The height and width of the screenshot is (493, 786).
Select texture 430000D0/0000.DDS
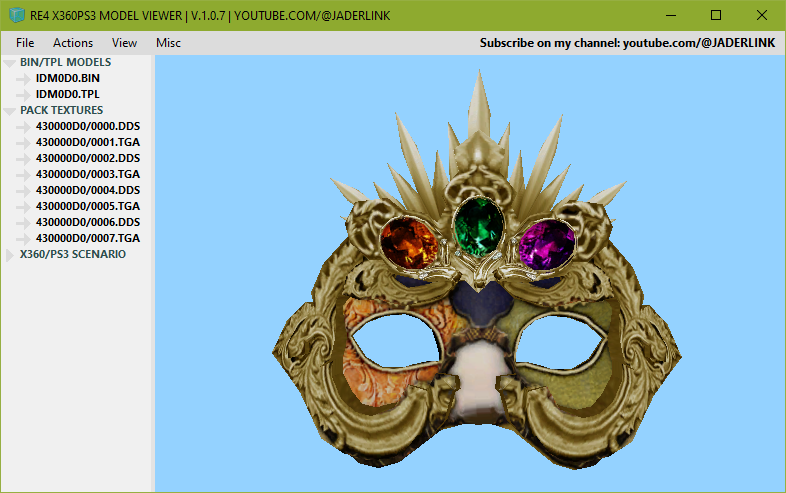coord(88,126)
